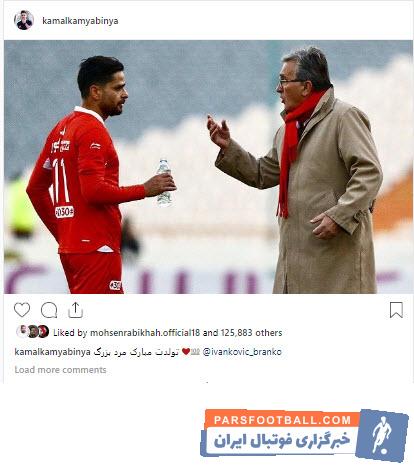Save the post with the bookmark icon
The width and height of the screenshot is (414, 468).
point(396,310)
